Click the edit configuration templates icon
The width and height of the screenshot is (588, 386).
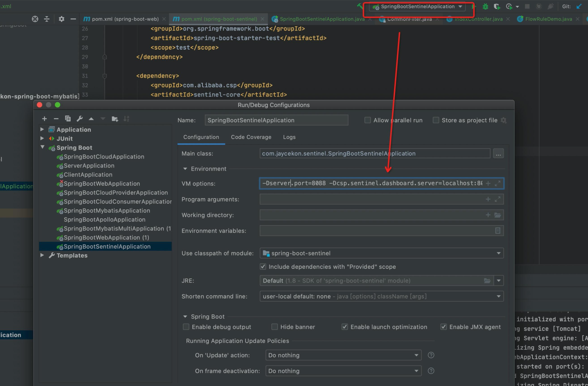(79, 119)
